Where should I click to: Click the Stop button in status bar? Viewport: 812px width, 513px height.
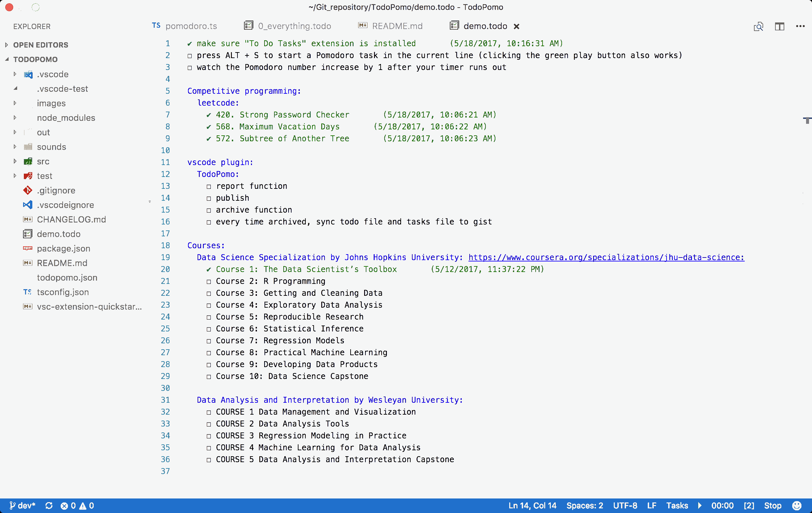[x=772, y=506]
